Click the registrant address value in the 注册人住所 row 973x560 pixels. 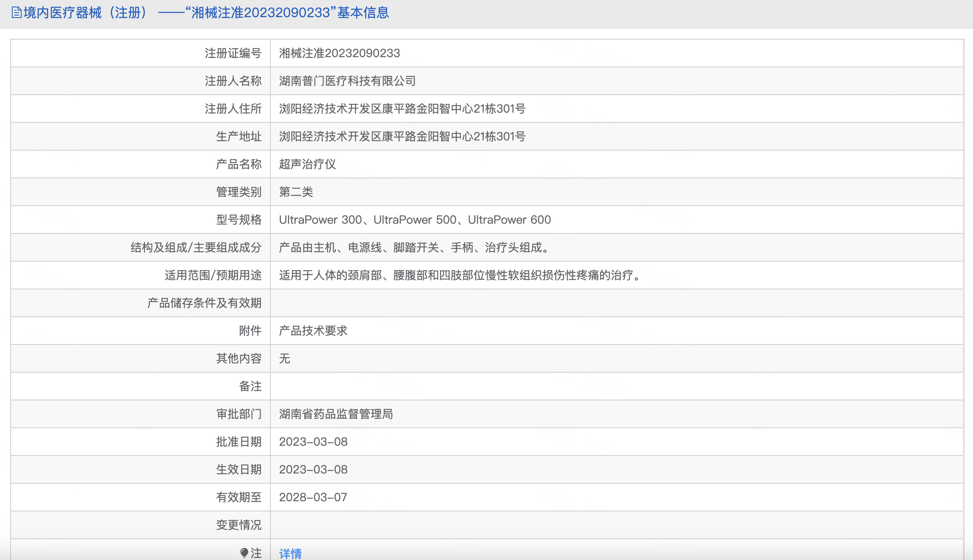[402, 109]
